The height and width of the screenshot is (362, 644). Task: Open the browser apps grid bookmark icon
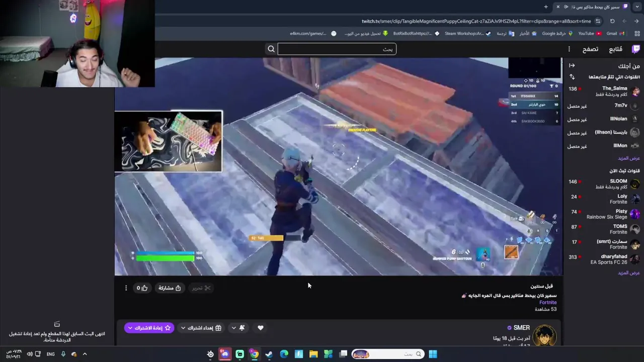(636, 34)
